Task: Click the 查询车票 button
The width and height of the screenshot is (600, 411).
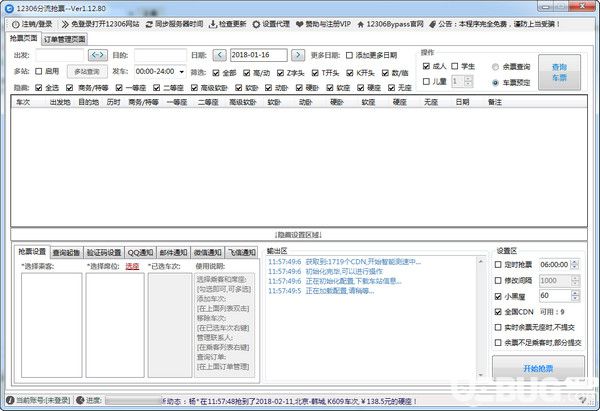Action: coord(559,72)
